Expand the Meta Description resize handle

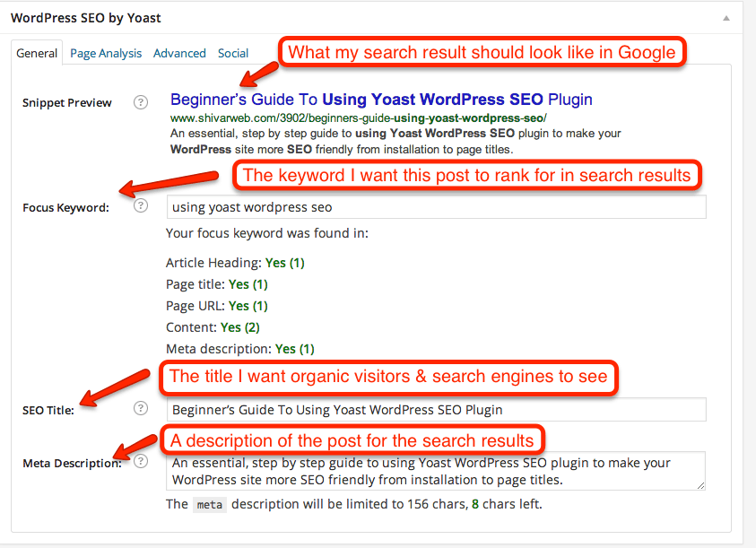click(700, 488)
